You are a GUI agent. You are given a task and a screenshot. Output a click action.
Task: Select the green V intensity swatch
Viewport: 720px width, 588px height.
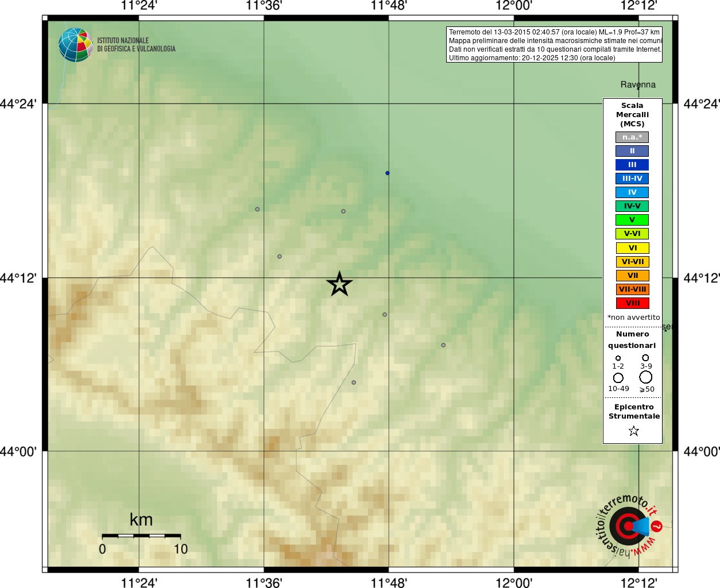[632, 220]
